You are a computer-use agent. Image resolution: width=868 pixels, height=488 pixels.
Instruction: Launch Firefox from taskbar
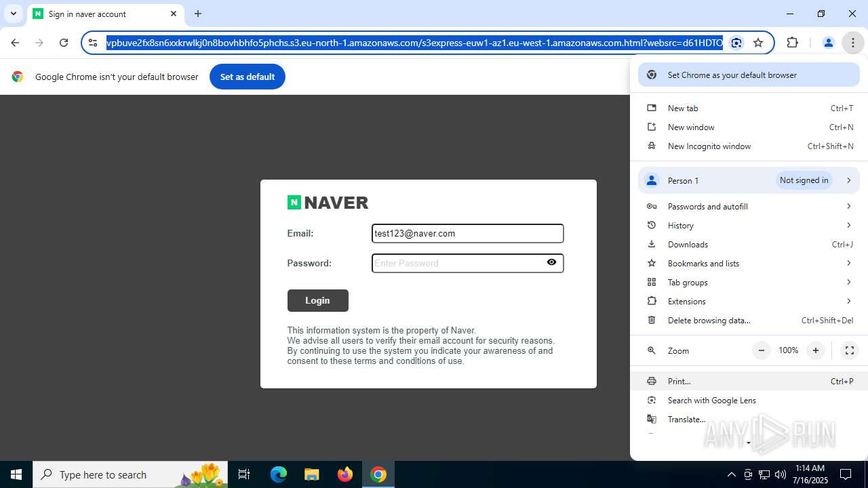345,474
